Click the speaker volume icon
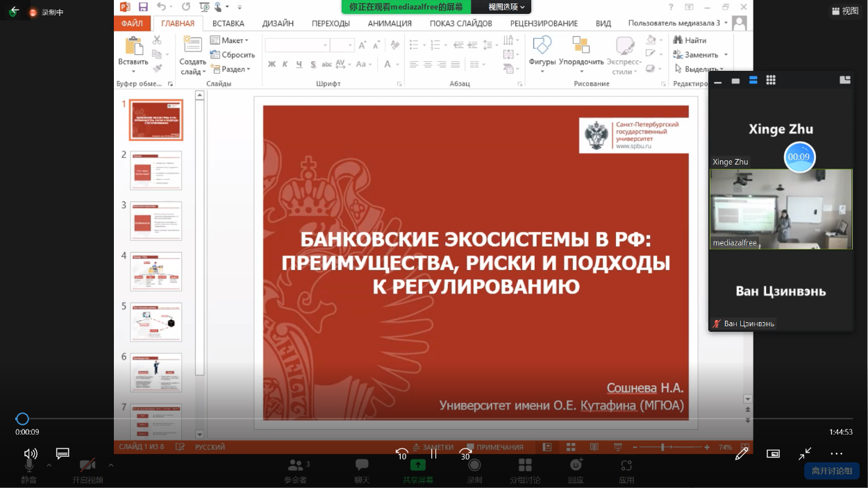Screen dimensions: 868x488 click(x=31, y=453)
